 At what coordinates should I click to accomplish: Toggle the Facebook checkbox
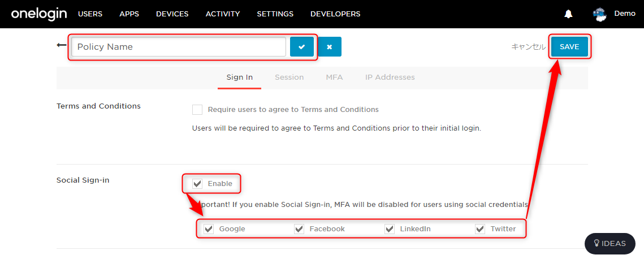click(x=299, y=229)
